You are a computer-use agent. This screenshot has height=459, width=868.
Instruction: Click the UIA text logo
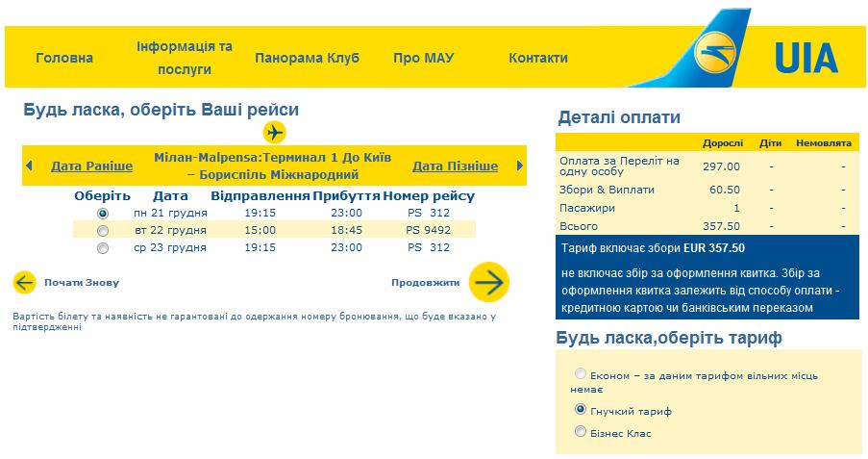point(806,59)
